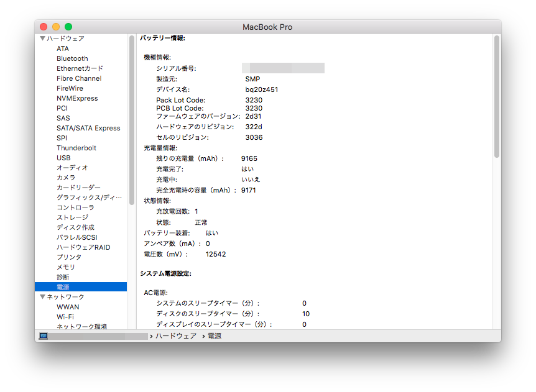The image size is (536, 392).
Task: Select ATA in the sidebar
Action: (63, 48)
